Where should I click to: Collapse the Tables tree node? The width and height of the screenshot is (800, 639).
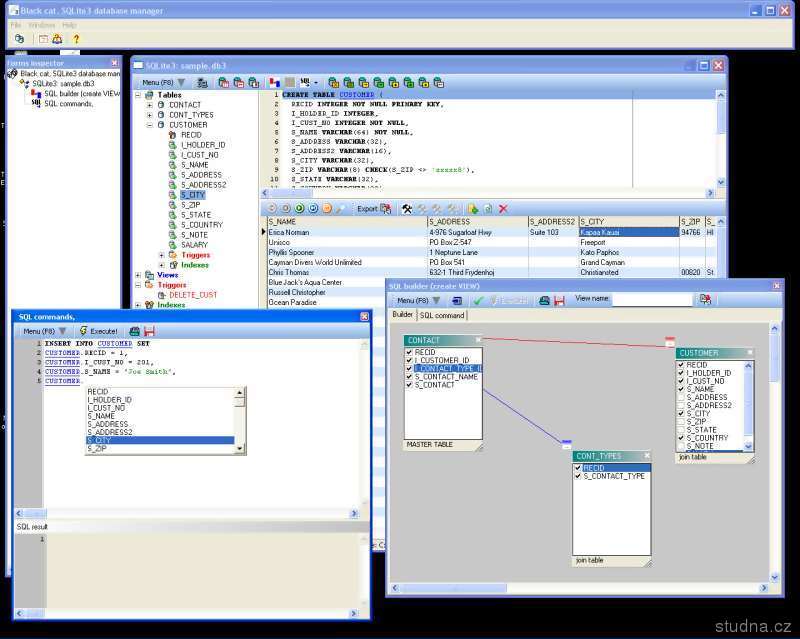click(138, 95)
